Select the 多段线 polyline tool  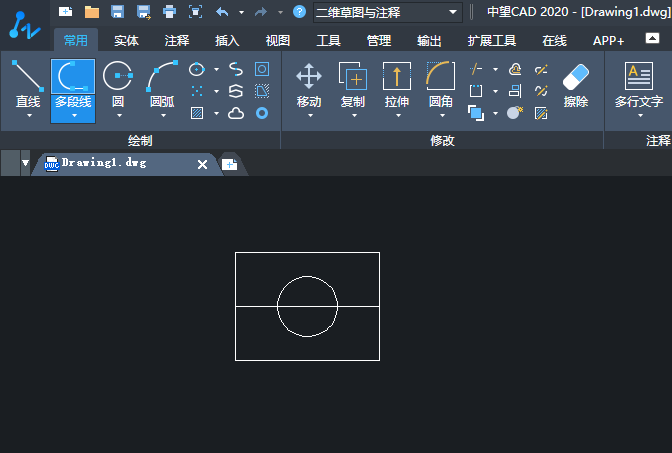(x=73, y=91)
